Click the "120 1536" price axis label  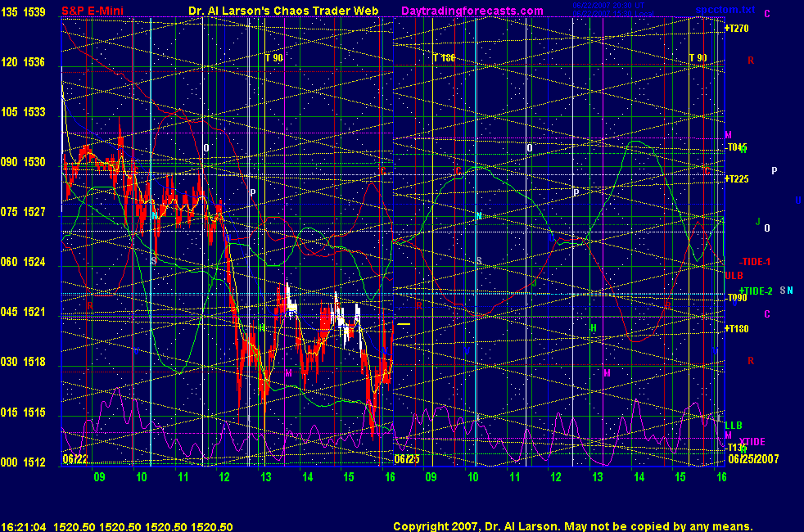[x=23, y=62]
